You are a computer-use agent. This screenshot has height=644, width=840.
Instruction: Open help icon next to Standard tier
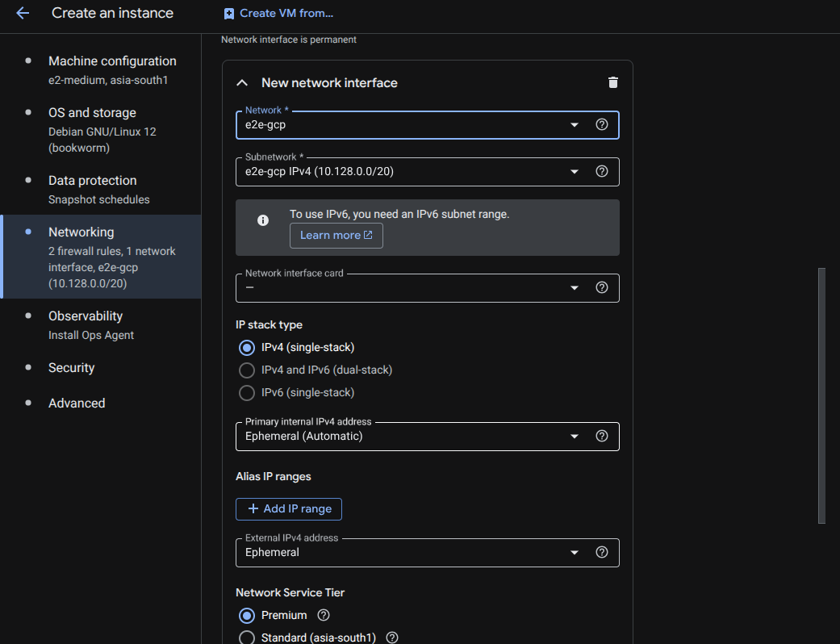coord(392,638)
